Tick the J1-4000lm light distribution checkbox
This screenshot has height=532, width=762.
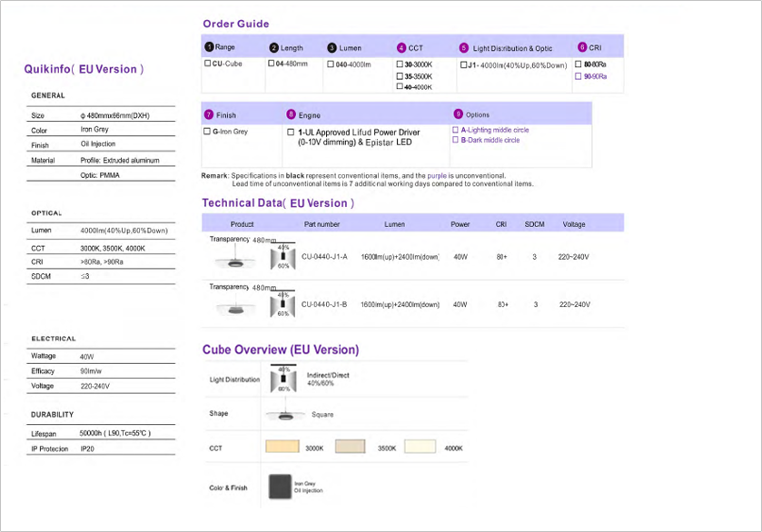tap(463, 65)
